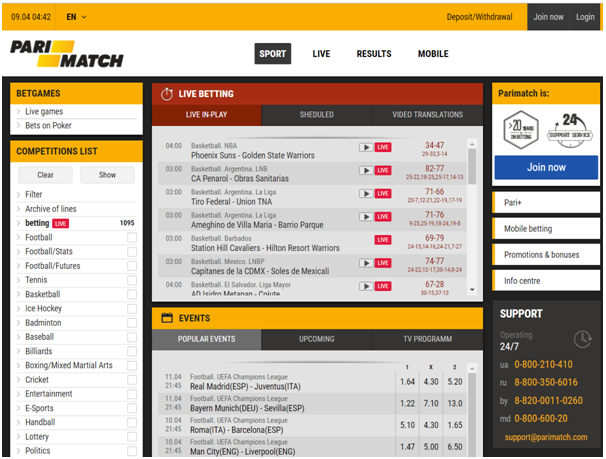Click the 24 support service icon
This screenshot has height=459, width=606.
tap(570, 130)
